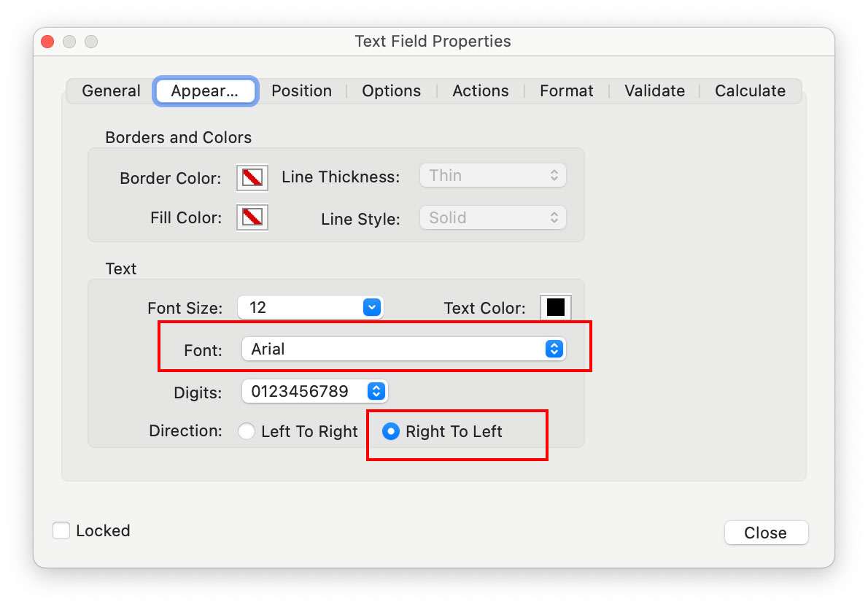Select the Options tab
Screen dimensions: 868x607
[391, 90]
